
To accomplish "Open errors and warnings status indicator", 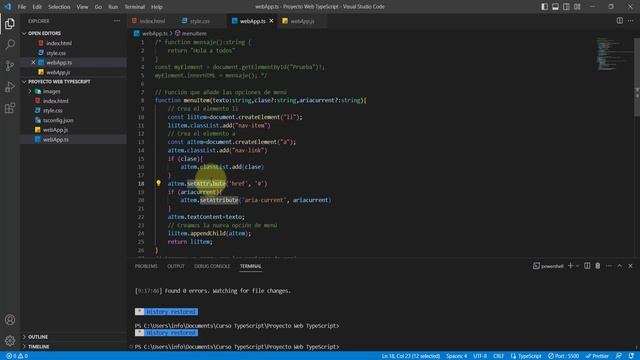I will click(x=17, y=356).
